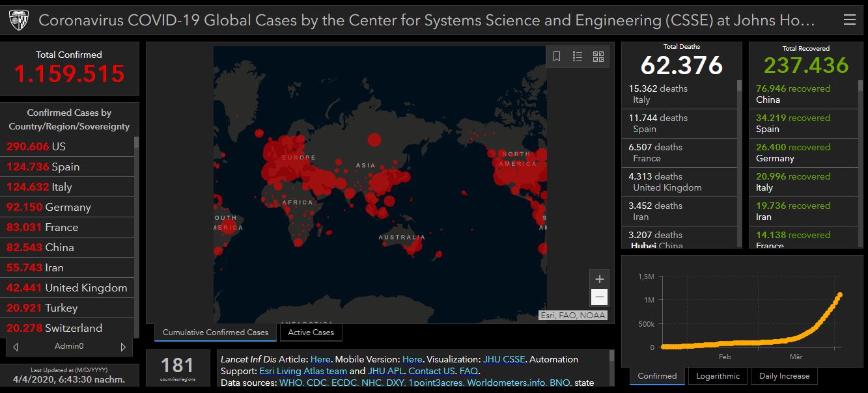Open the Esri Living Atlas team link

pos(303,371)
